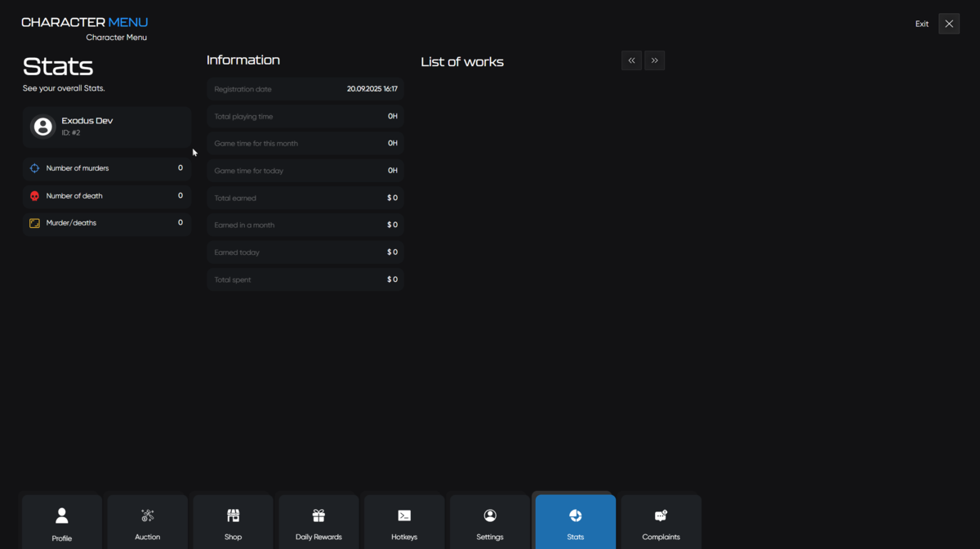Click the Total playing time row

[x=305, y=116]
